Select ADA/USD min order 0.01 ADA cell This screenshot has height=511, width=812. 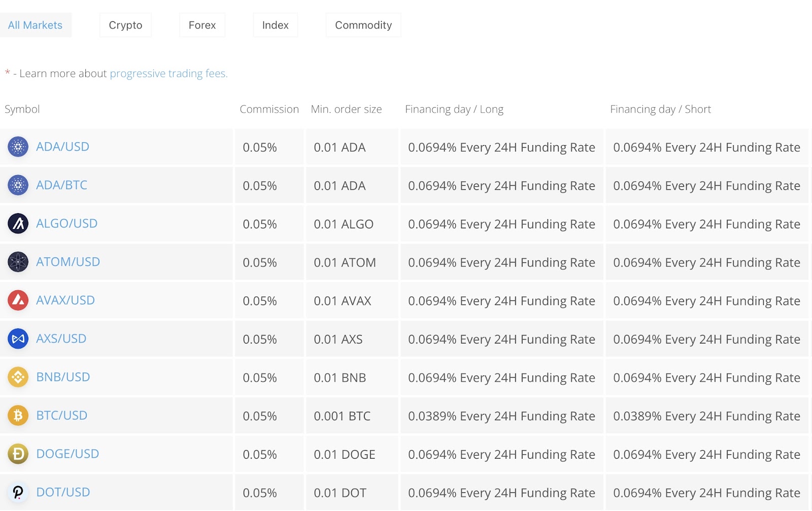352,147
